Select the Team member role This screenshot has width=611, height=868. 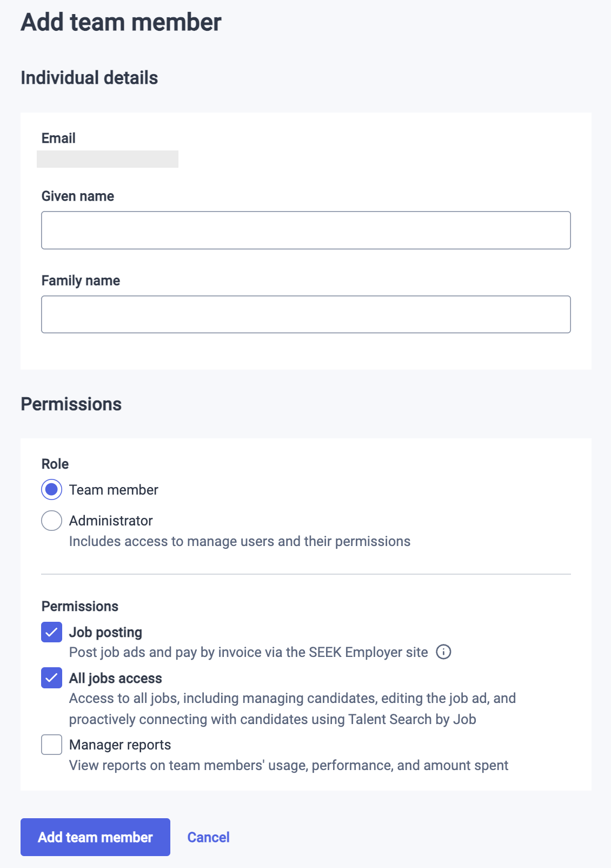tap(51, 490)
